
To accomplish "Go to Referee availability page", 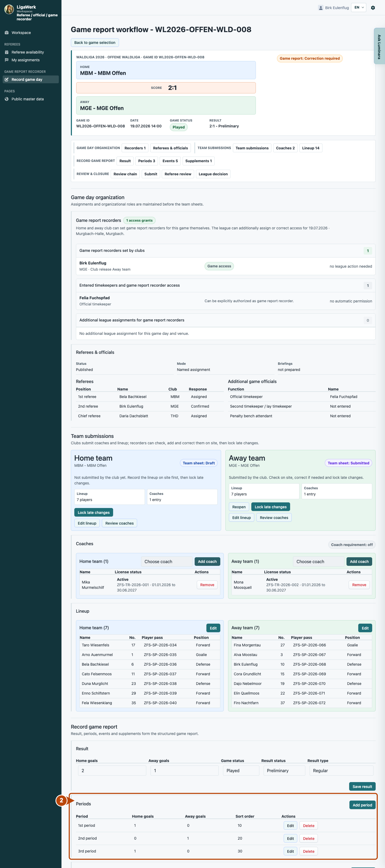I will coord(31,52).
